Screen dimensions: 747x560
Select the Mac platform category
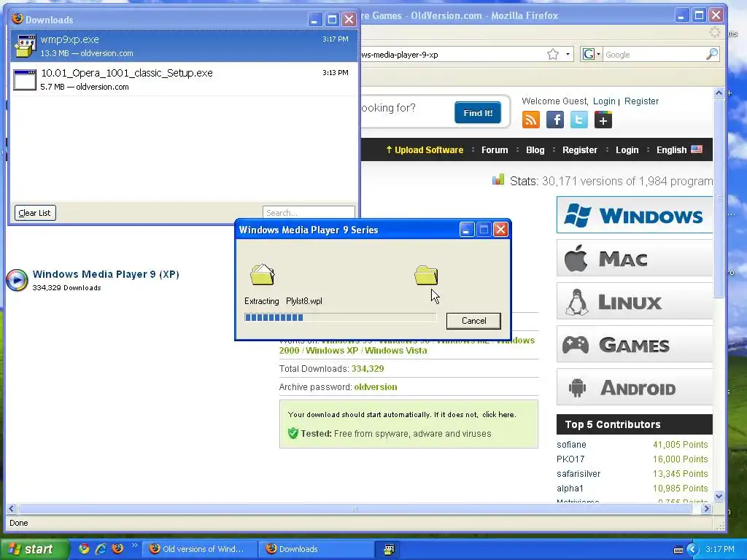[x=635, y=258]
